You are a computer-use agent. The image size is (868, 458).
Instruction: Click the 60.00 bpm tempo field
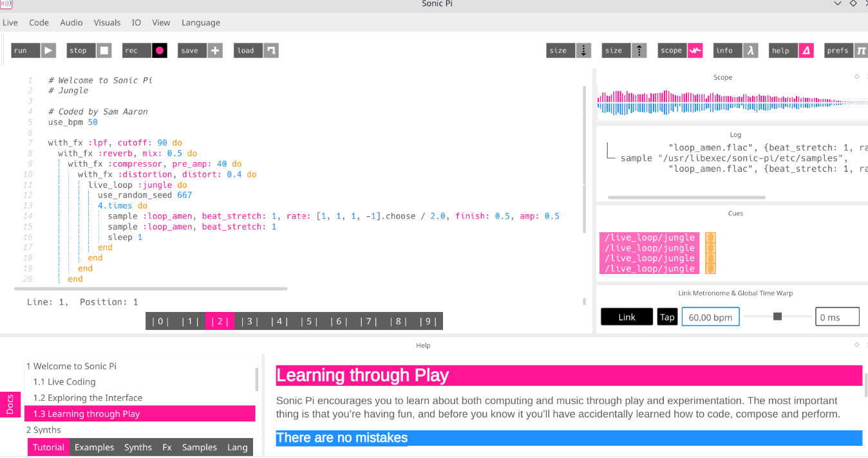[711, 317]
